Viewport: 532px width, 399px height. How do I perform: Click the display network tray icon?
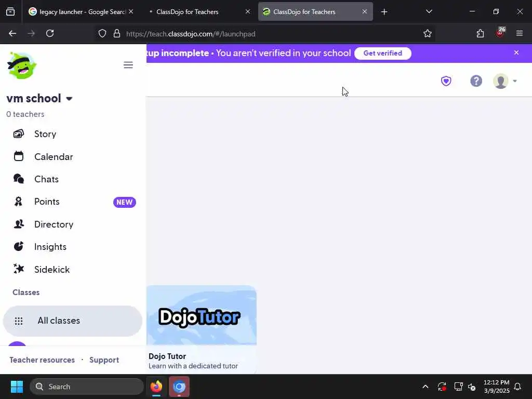click(x=458, y=387)
